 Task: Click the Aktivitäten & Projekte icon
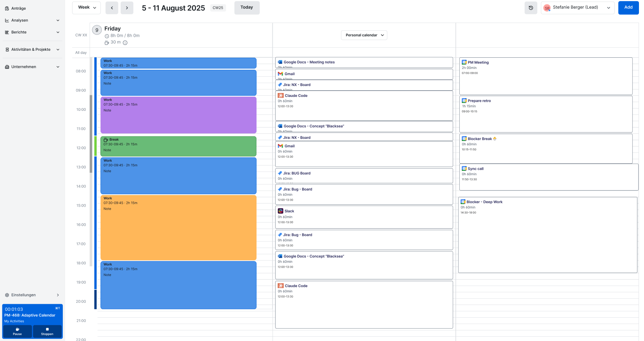point(7,50)
